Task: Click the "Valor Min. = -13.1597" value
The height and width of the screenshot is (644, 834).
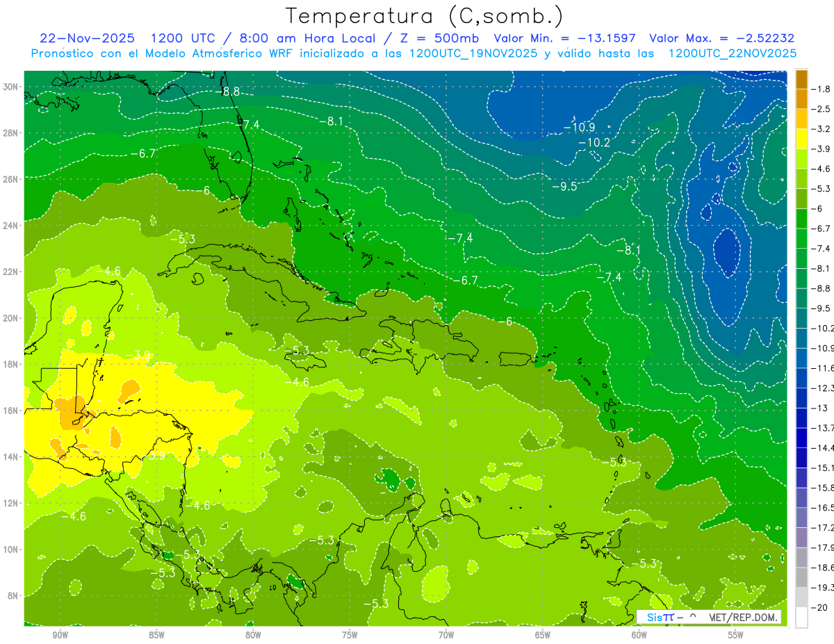Action: [x=564, y=38]
